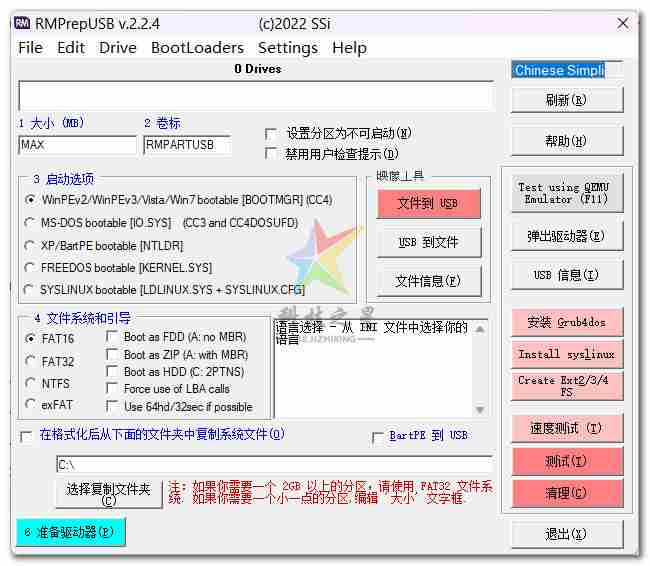Select NTFS file system option

coord(31,383)
